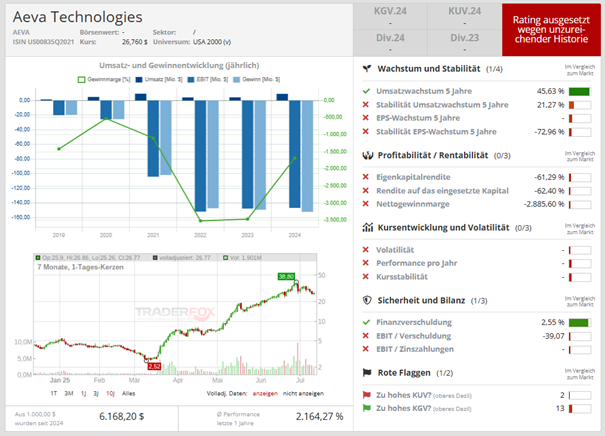
Task: Select the 3J chart timeframe
Action: coord(96,394)
